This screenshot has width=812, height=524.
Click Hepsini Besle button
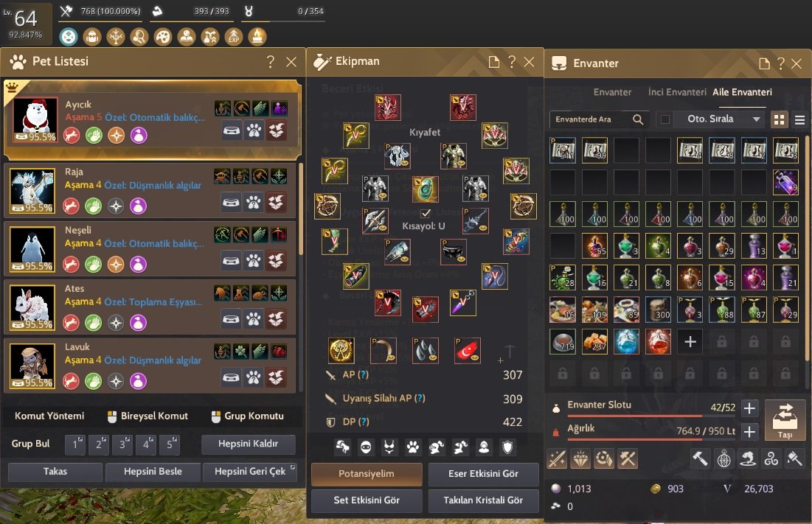[x=153, y=472]
